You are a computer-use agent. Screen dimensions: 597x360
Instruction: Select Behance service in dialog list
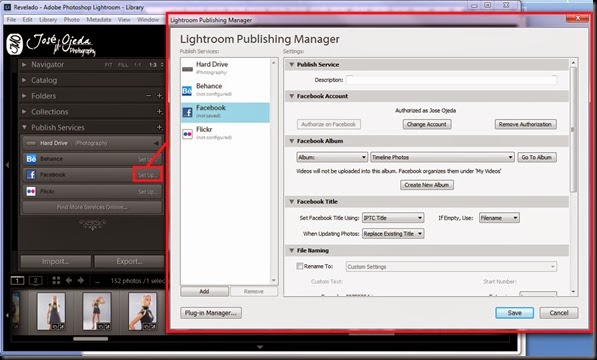tap(225, 90)
